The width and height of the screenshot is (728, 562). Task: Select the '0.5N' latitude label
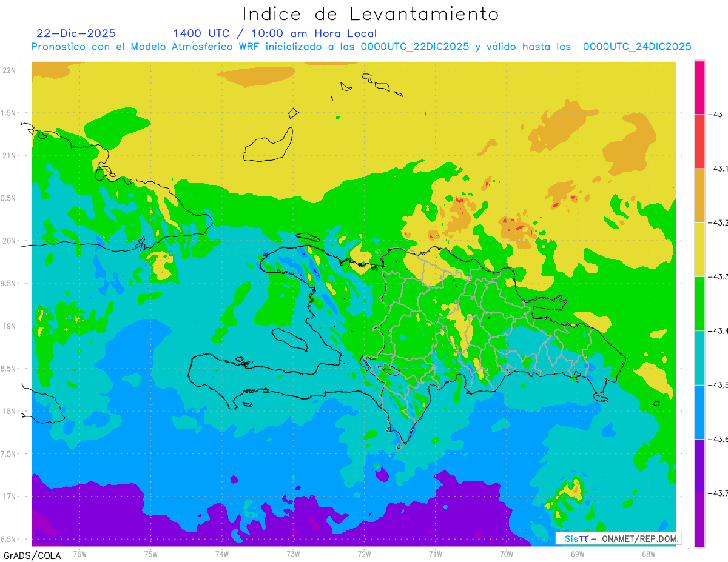9,198
